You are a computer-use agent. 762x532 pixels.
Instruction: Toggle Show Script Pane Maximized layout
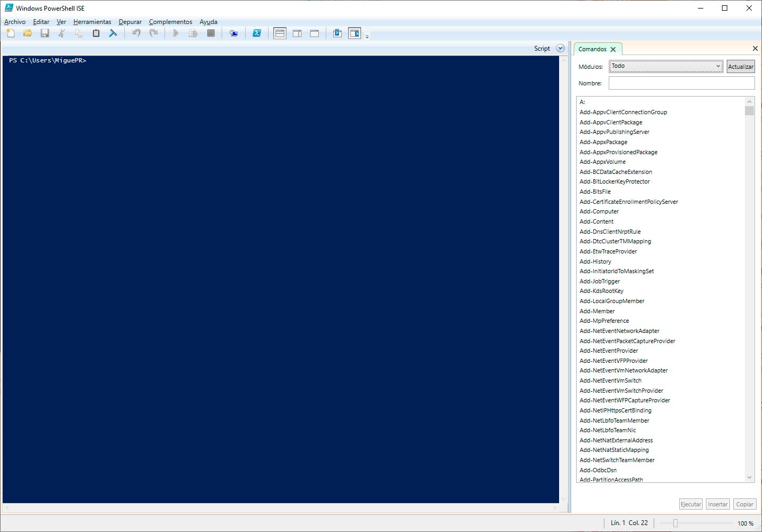(x=314, y=33)
